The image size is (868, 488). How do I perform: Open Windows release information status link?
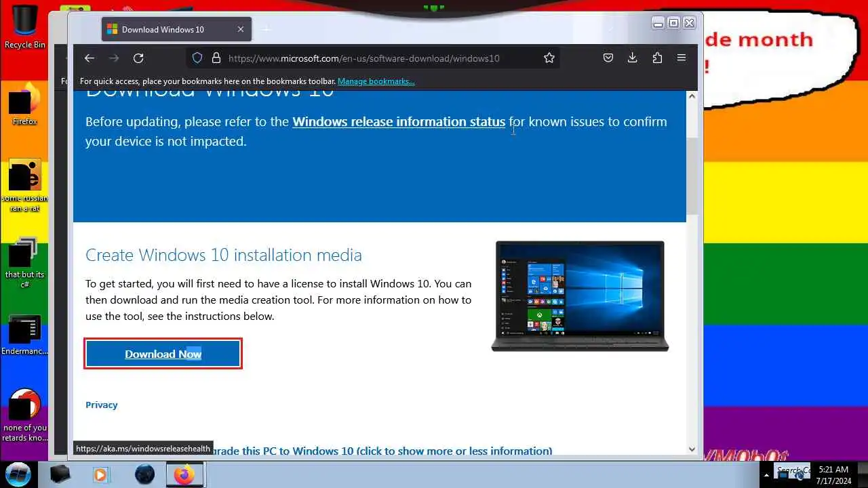click(x=399, y=122)
